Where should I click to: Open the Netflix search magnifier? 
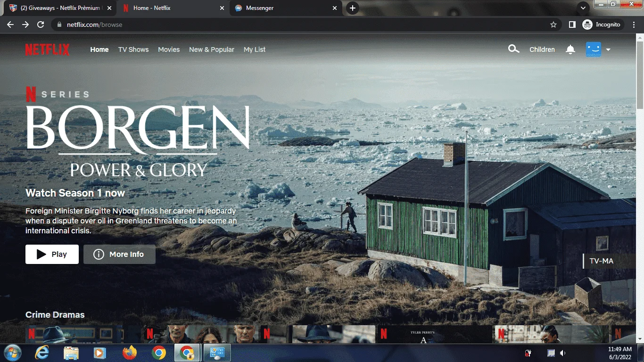[513, 49]
